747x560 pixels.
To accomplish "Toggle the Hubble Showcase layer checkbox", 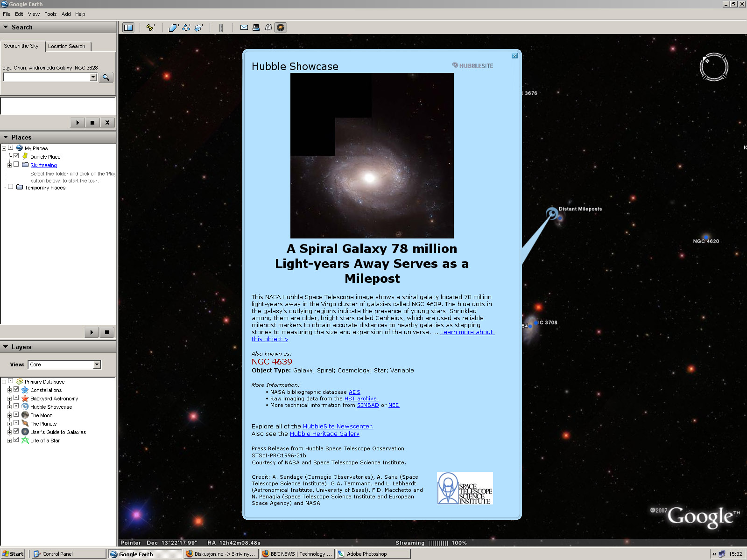I will (16, 406).
